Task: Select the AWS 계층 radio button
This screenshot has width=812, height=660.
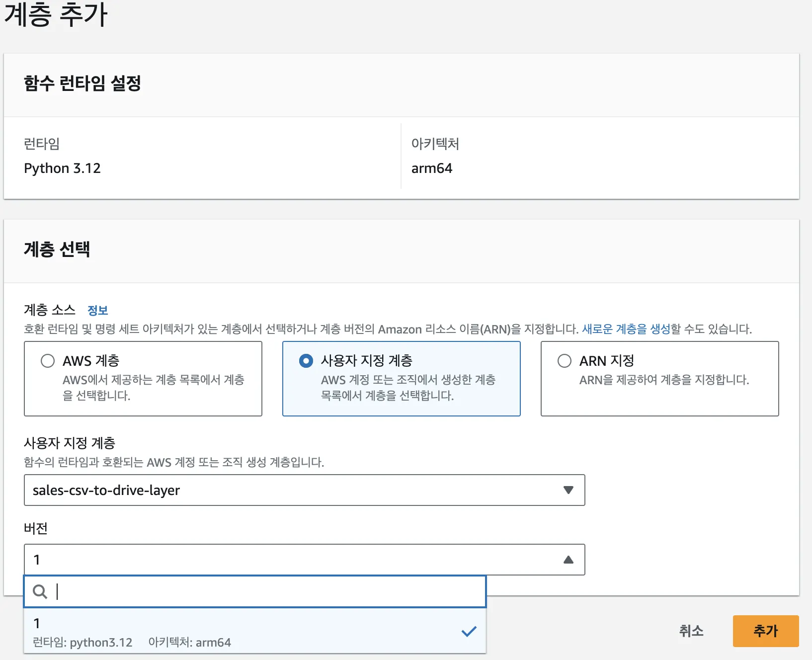Action: (x=48, y=361)
